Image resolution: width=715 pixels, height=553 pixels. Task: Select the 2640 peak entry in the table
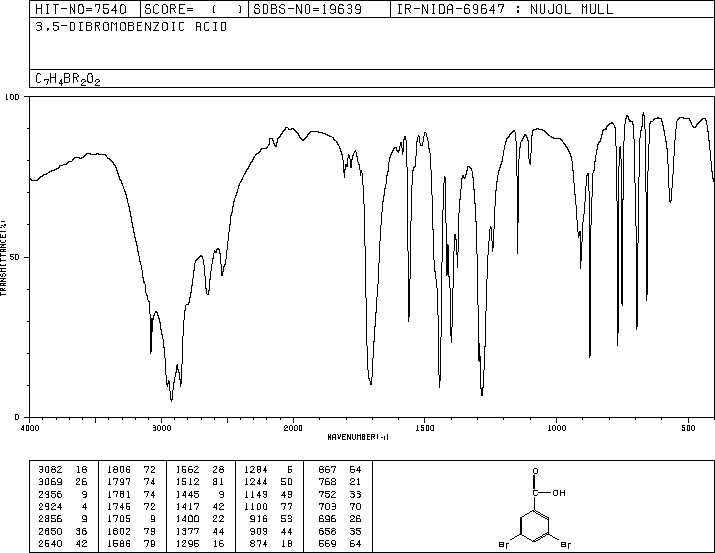[63, 543]
